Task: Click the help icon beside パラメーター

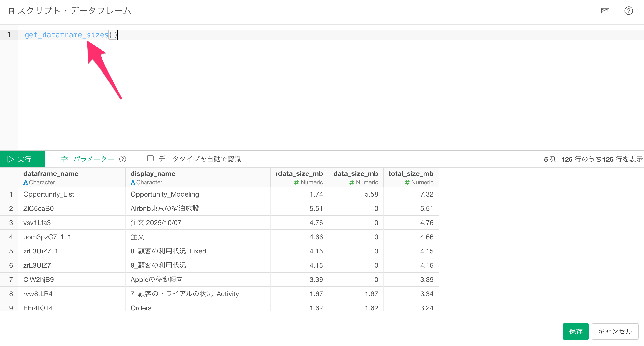Action: [122, 159]
